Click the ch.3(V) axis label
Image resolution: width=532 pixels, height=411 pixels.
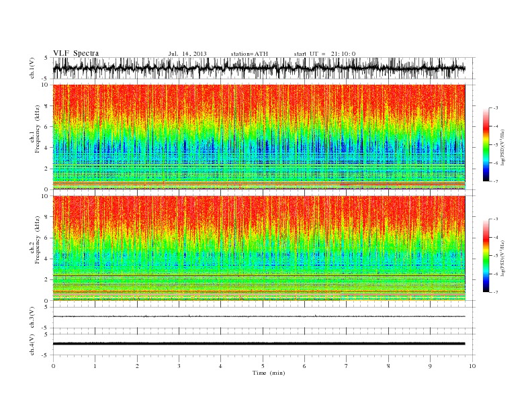click(x=32, y=318)
